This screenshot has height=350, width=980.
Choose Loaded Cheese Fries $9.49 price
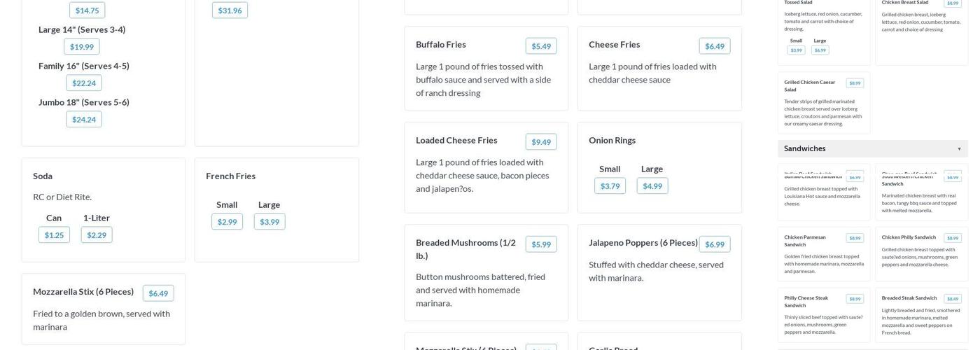tap(541, 142)
